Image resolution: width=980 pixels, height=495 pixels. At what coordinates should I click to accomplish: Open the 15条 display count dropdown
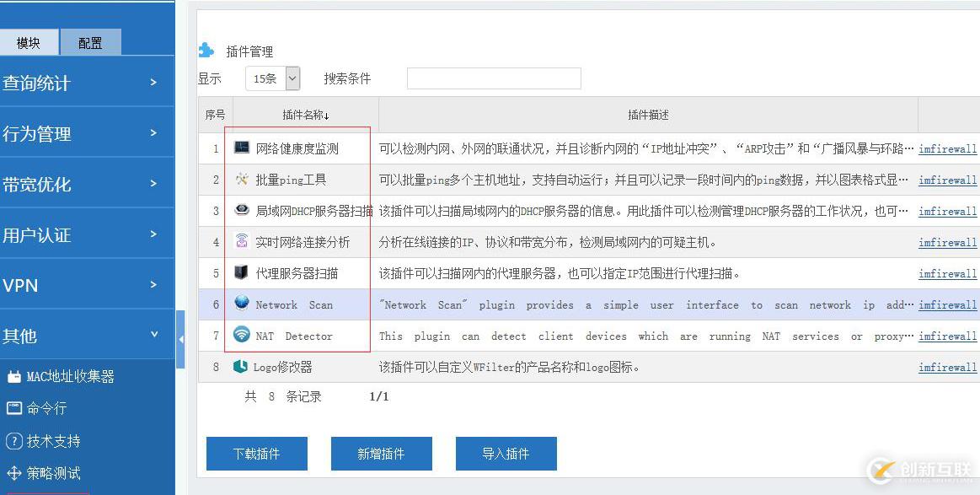tap(272, 79)
